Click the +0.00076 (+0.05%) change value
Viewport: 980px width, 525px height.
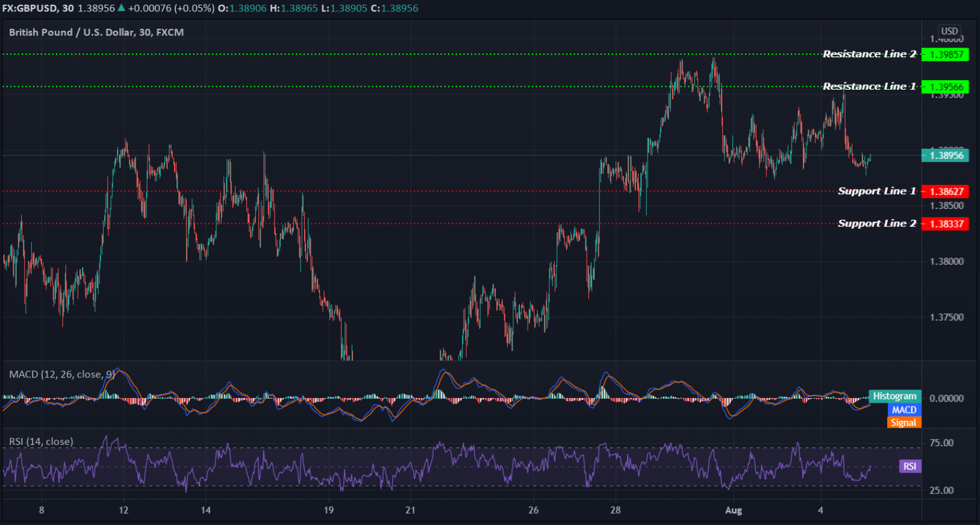pos(171,8)
